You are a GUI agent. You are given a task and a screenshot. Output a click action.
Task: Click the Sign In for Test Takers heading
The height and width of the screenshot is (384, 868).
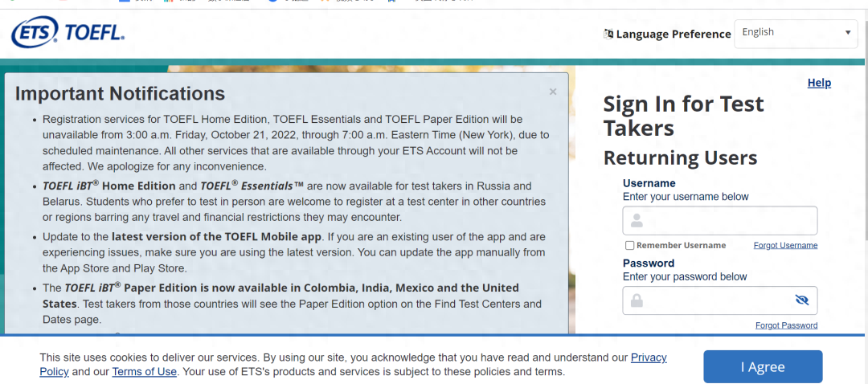(683, 116)
